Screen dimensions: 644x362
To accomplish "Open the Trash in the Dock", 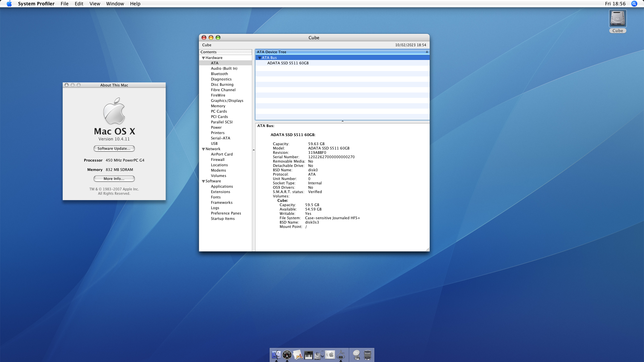I will point(368,355).
